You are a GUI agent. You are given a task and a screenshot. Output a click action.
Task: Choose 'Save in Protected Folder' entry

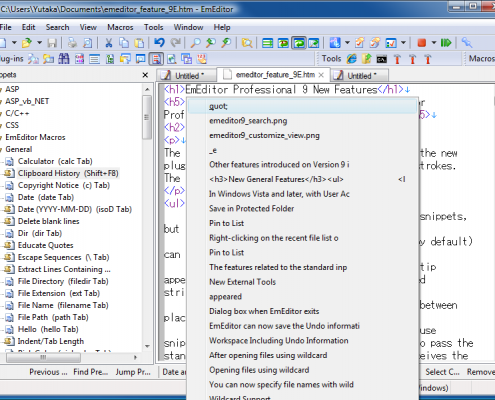tap(302, 209)
